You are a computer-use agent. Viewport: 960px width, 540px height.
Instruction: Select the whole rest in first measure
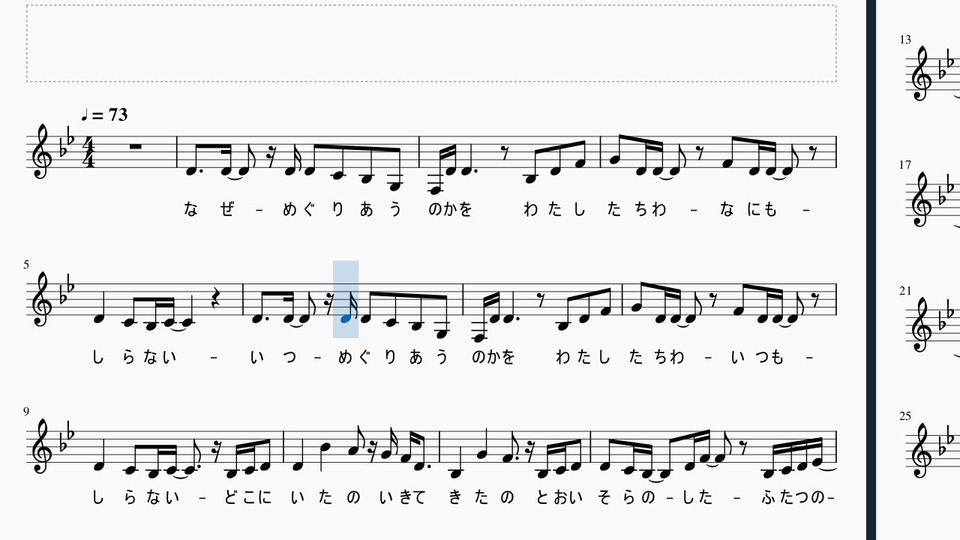click(x=136, y=147)
